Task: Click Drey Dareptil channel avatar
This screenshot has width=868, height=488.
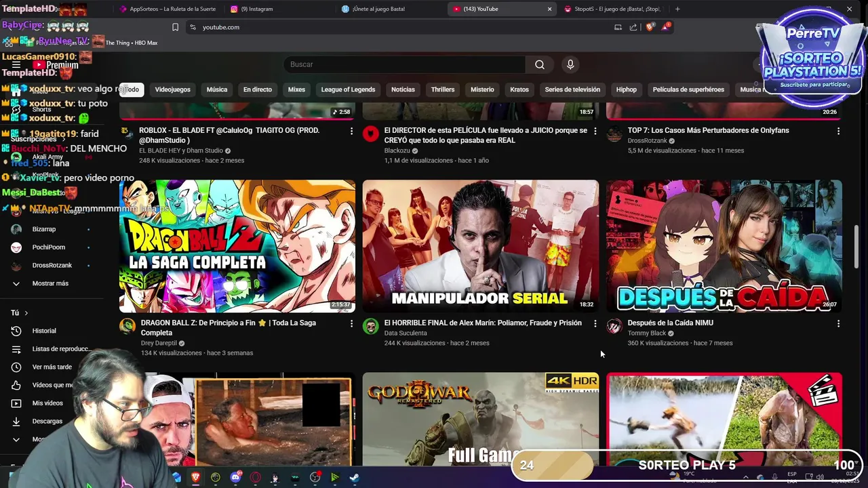Action: pos(127,327)
